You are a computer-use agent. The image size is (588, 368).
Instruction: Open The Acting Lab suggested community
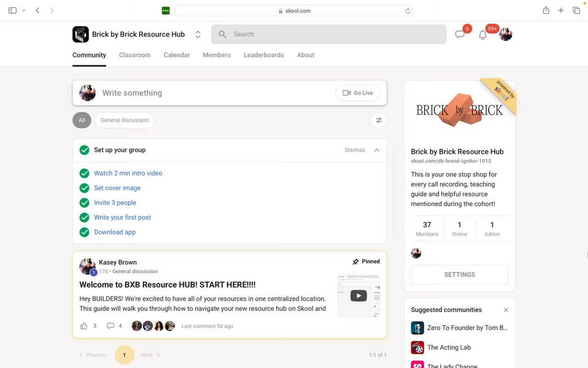(441, 347)
